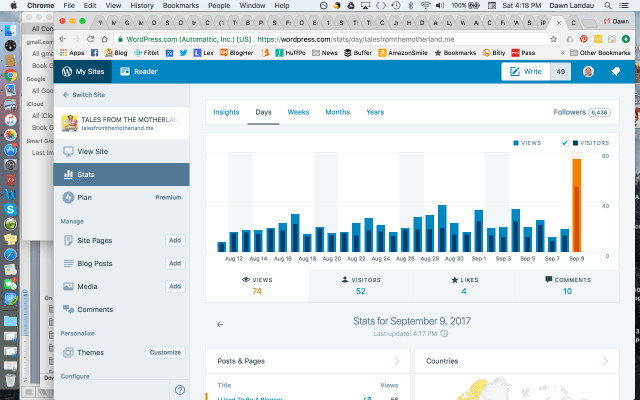Open the user profile avatar
The height and width of the screenshot is (400, 640).
[588, 71]
